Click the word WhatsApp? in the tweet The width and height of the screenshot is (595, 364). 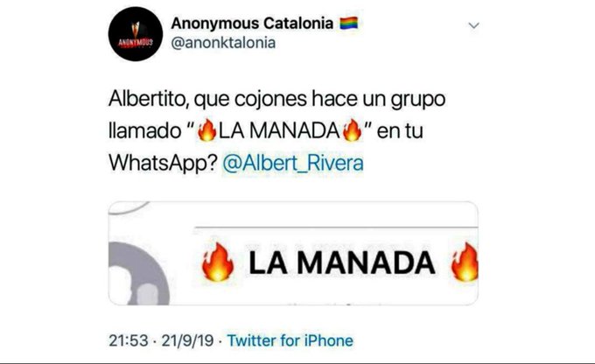[163, 163]
